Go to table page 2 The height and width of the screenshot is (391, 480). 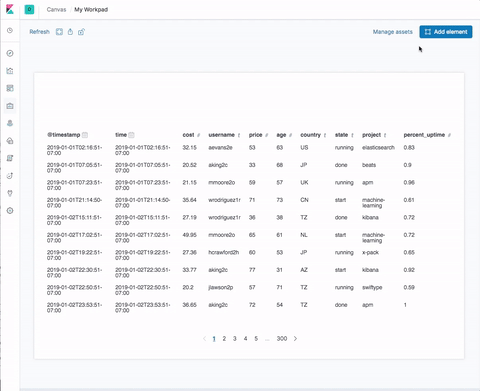pyautogui.click(x=224, y=339)
